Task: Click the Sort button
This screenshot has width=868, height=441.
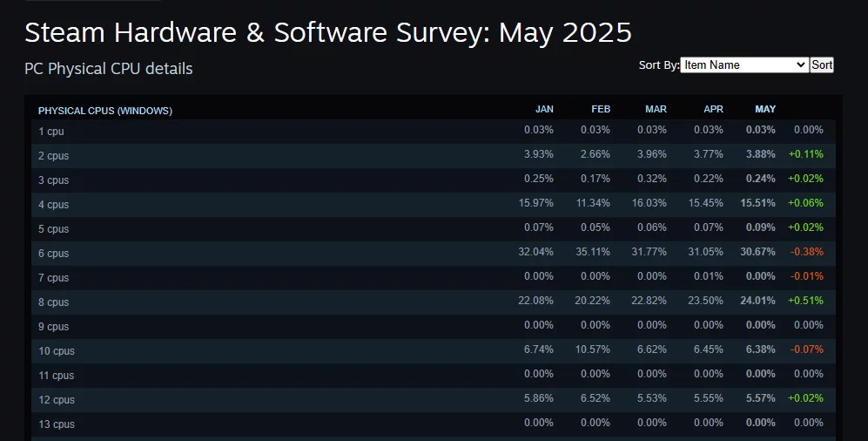Action: 822,64
